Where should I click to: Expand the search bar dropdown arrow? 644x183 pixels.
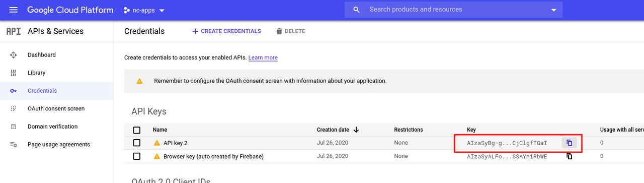pyautogui.click(x=554, y=10)
